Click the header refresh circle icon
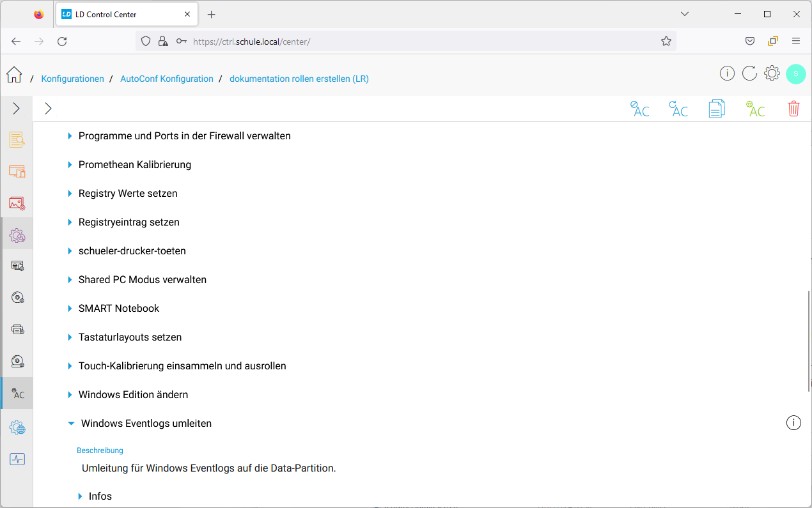812x508 pixels. tap(749, 73)
